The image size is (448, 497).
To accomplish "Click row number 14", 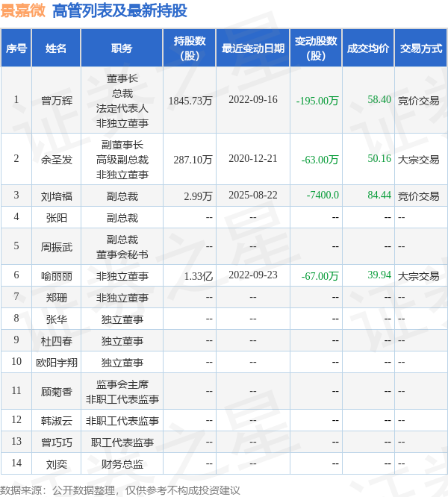I will [x=16, y=463].
